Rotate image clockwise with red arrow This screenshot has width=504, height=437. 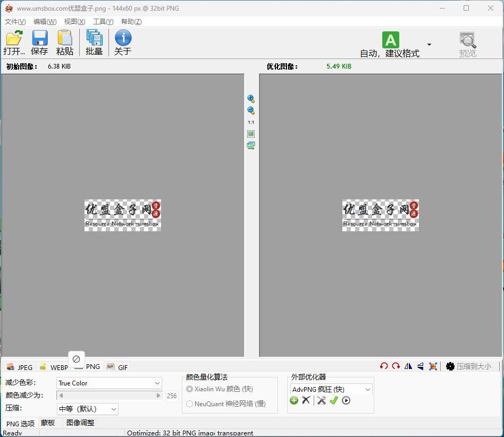[x=396, y=366]
